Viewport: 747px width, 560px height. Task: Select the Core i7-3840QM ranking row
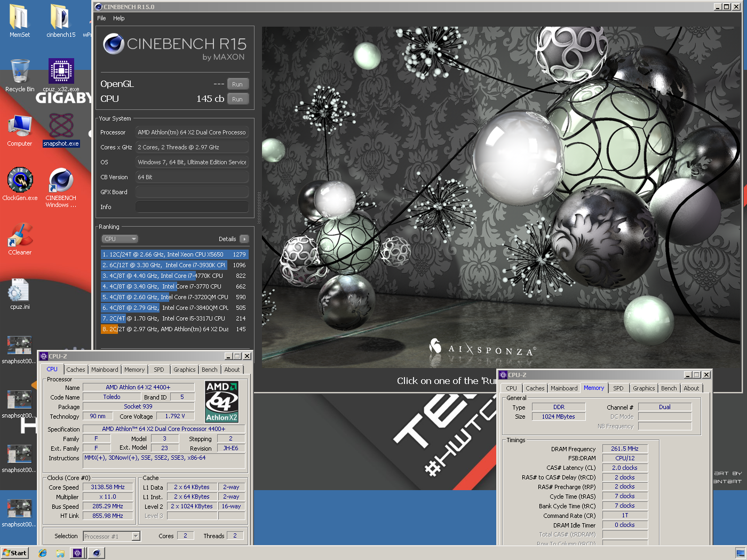click(174, 308)
